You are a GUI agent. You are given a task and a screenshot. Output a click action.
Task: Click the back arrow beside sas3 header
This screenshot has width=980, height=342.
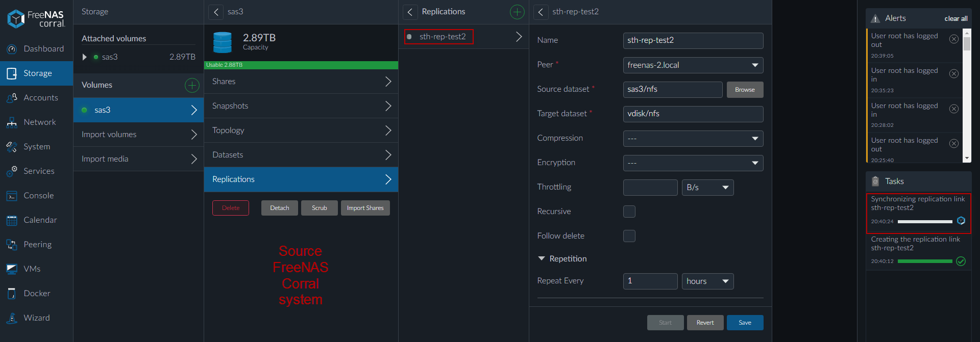pyautogui.click(x=216, y=12)
